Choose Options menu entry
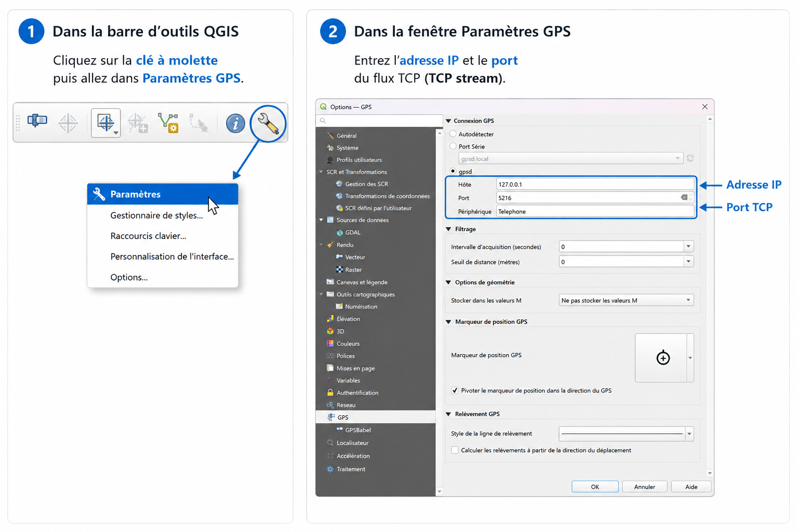 click(163, 277)
